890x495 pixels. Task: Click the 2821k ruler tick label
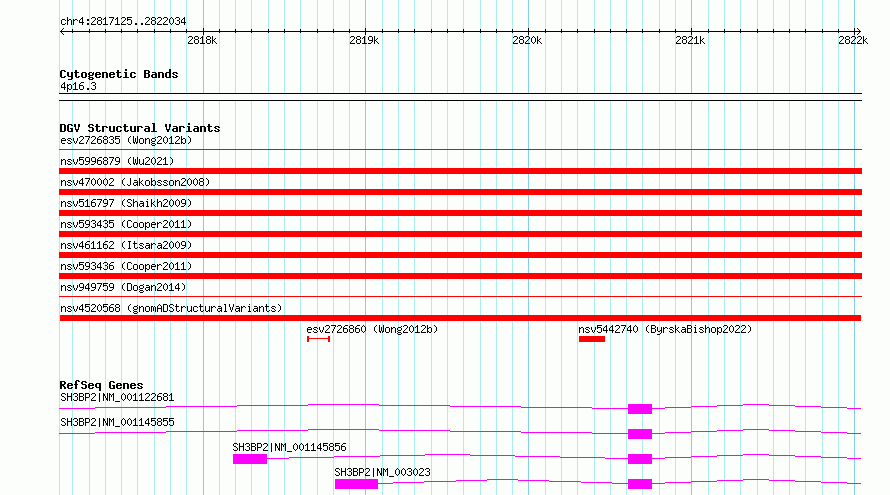coord(690,40)
